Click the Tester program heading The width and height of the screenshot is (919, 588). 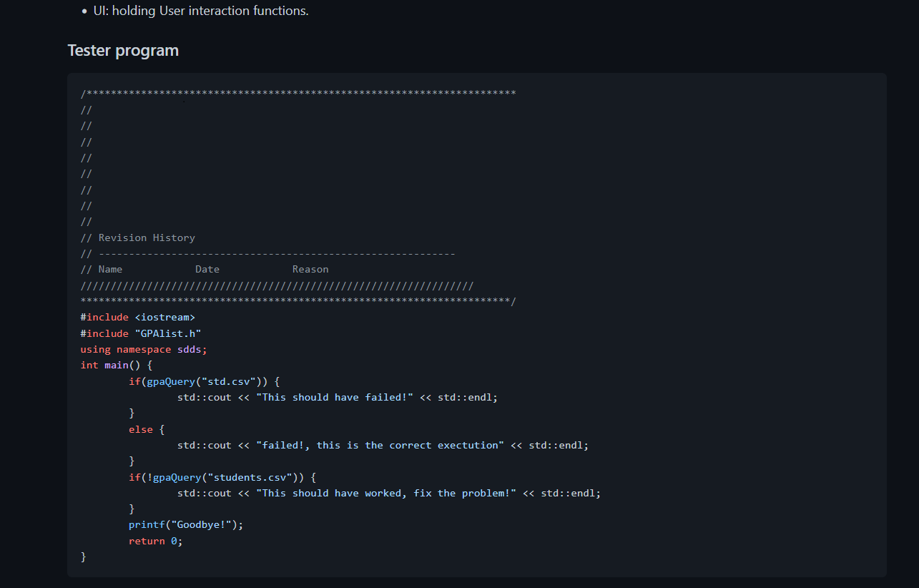point(122,50)
